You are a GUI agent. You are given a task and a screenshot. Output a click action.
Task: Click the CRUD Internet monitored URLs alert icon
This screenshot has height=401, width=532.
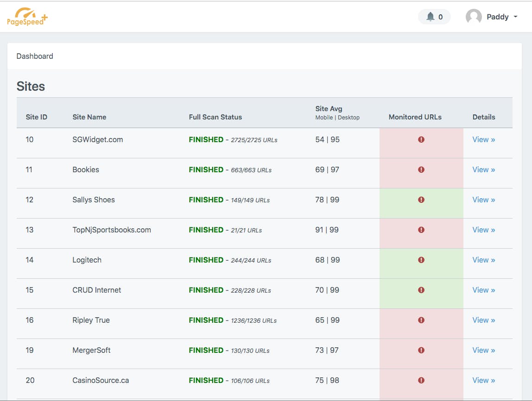[x=421, y=290]
